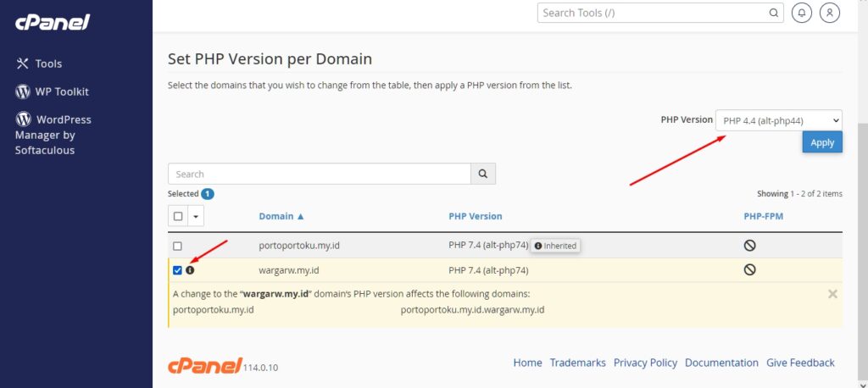This screenshot has width=868, height=388.
Task: Open the PHP Version dropdown
Action: (x=779, y=120)
